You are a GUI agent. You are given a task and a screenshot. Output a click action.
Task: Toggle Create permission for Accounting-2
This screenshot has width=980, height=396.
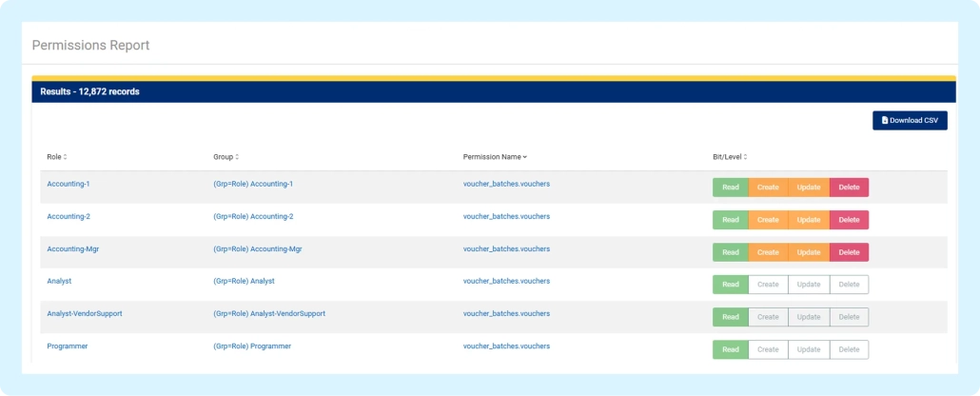click(768, 220)
